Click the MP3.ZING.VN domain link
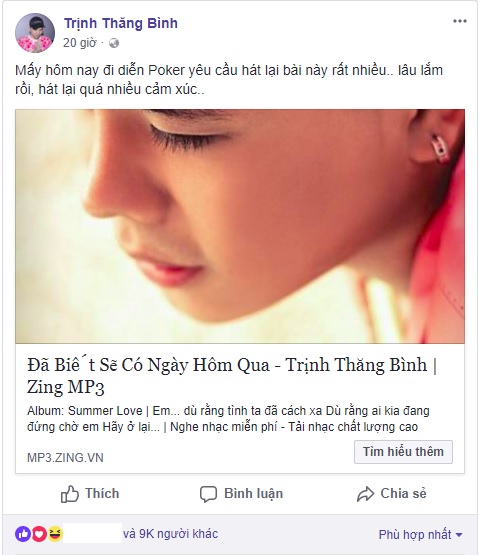The width and height of the screenshot is (478, 555). point(65,458)
